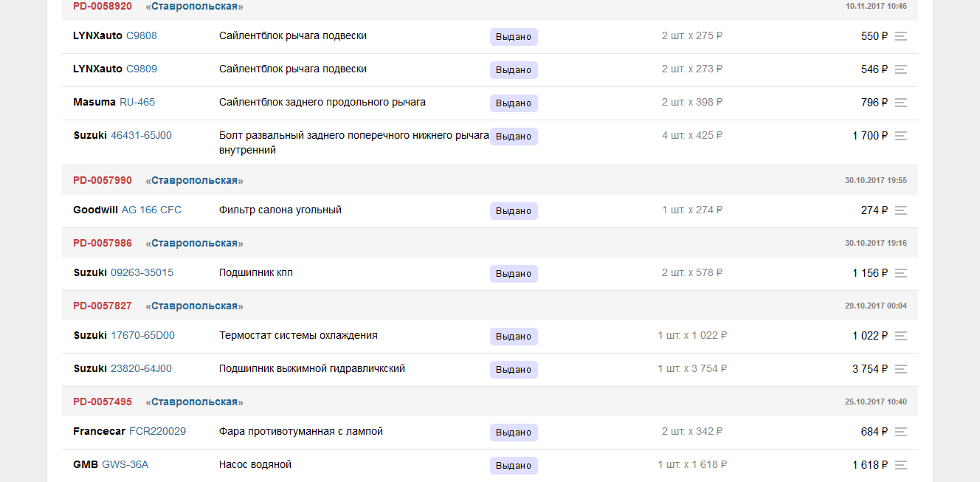This screenshot has height=482, width=980.
Task: Click Ставропольская link in order PD-0057986
Action: click(194, 243)
